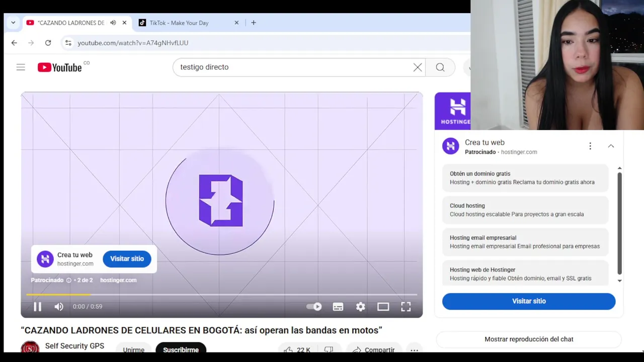
Task: Open Self Security GPS channel avatar
Action: 30,348
